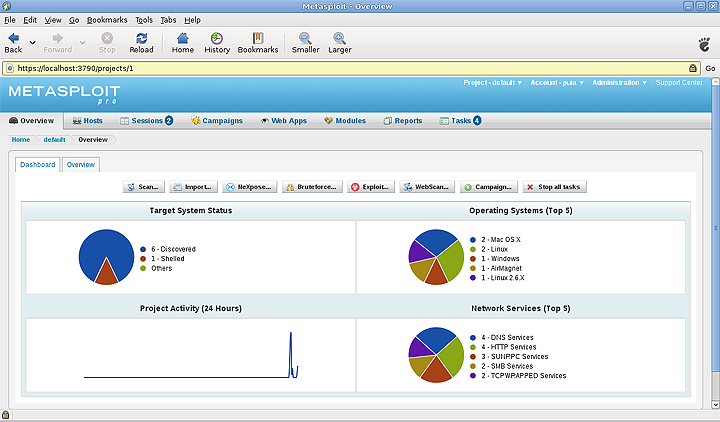Open the Bookmarks menu in menu bar
The image size is (720, 422).
click(107, 20)
